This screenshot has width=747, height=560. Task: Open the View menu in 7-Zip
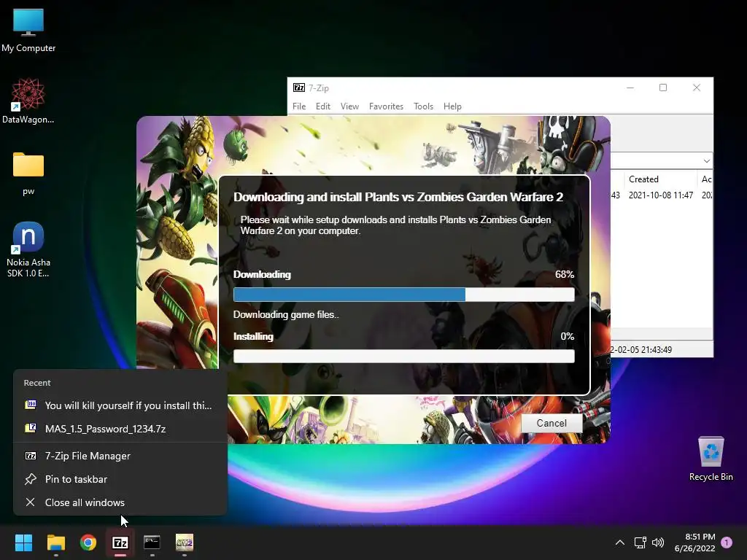(x=349, y=106)
